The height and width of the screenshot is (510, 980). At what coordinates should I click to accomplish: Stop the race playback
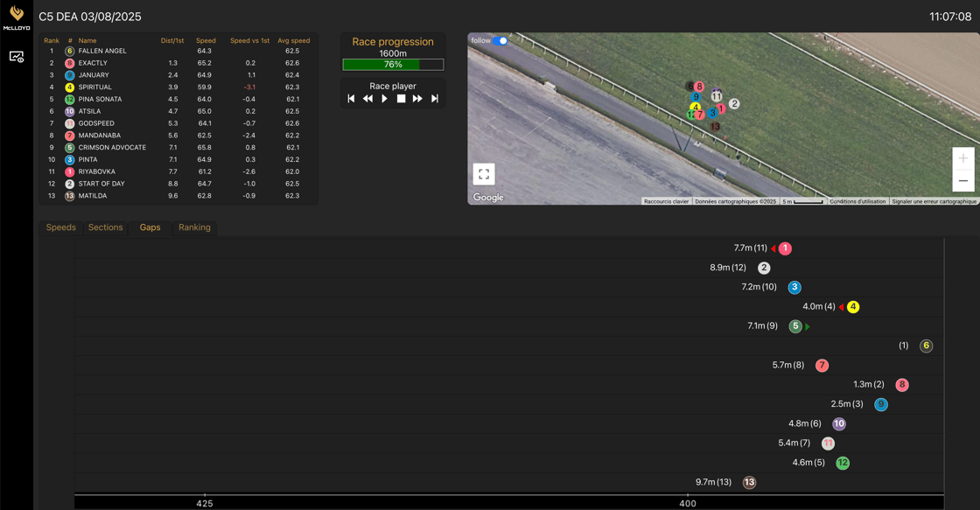(401, 99)
